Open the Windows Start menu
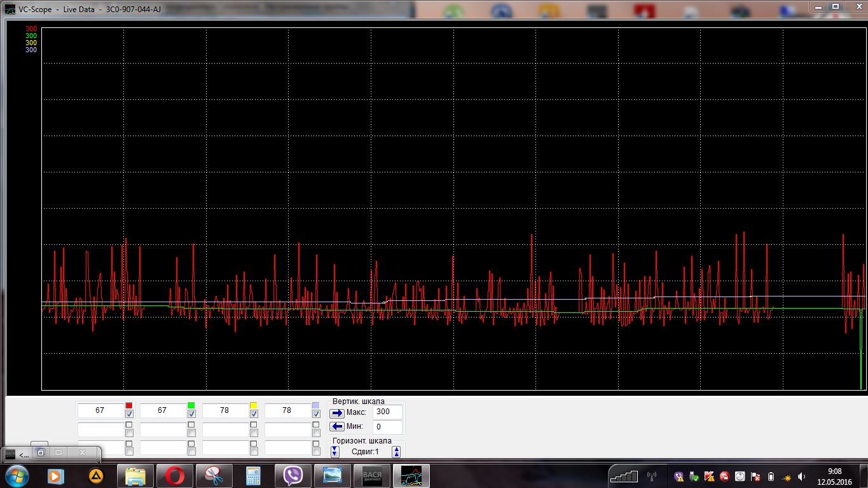 point(16,476)
